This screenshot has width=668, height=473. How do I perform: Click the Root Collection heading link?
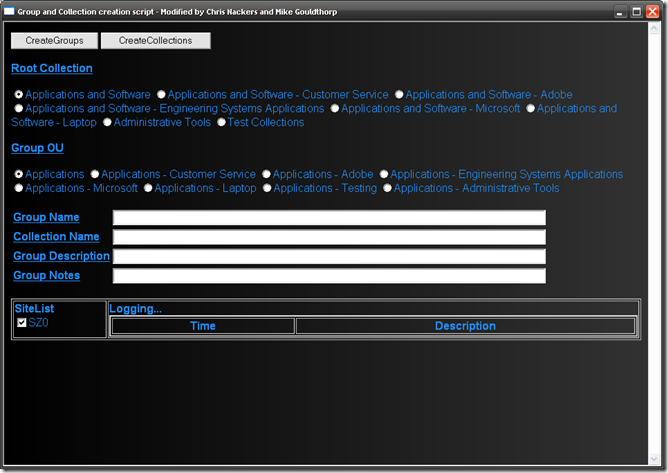click(x=52, y=68)
